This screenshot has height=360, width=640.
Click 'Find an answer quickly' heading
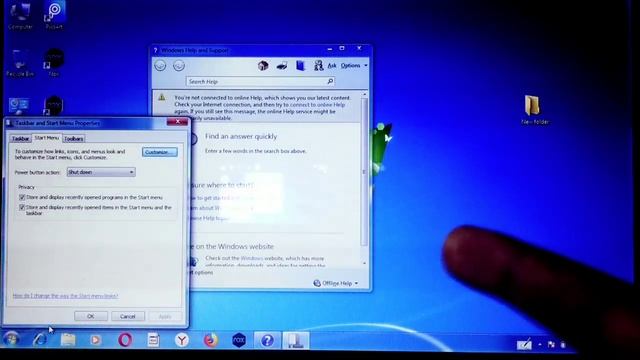click(241, 136)
